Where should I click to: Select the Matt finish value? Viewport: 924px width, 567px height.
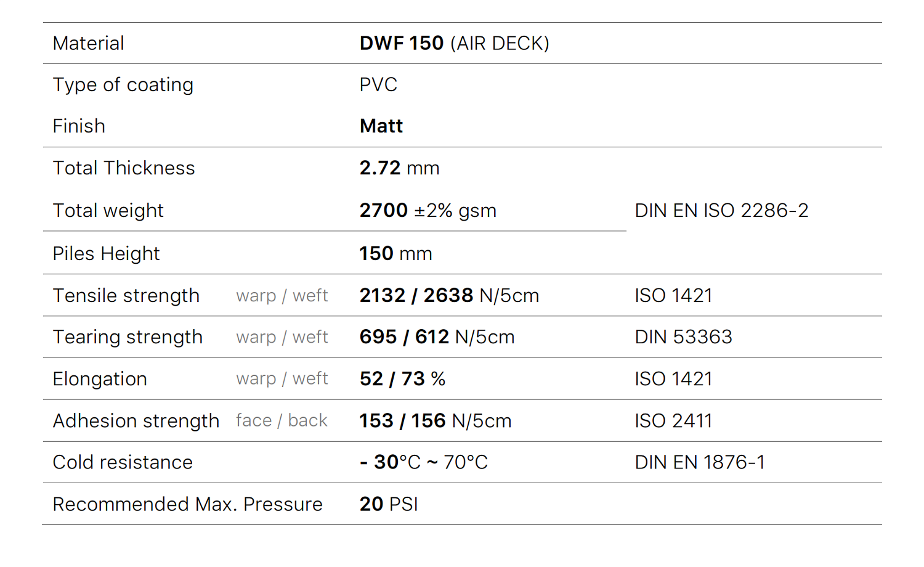coord(381,126)
